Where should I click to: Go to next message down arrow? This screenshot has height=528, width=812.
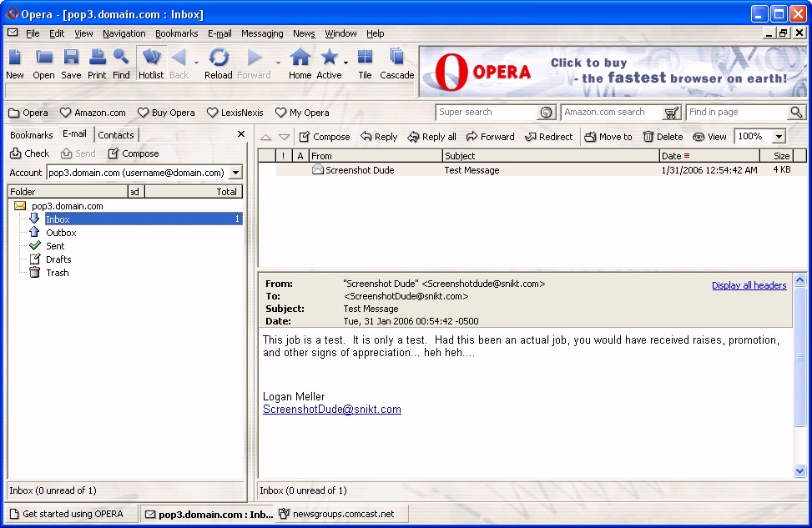[284, 137]
